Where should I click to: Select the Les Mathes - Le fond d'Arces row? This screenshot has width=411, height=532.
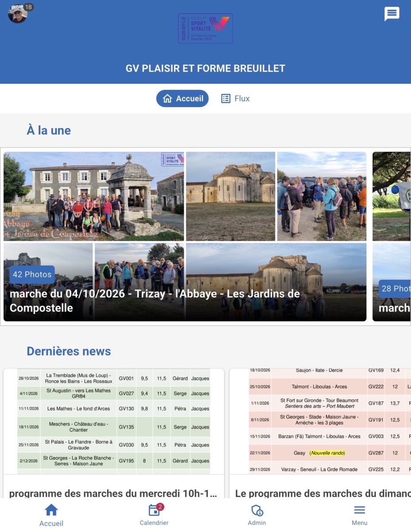tap(114, 408)
